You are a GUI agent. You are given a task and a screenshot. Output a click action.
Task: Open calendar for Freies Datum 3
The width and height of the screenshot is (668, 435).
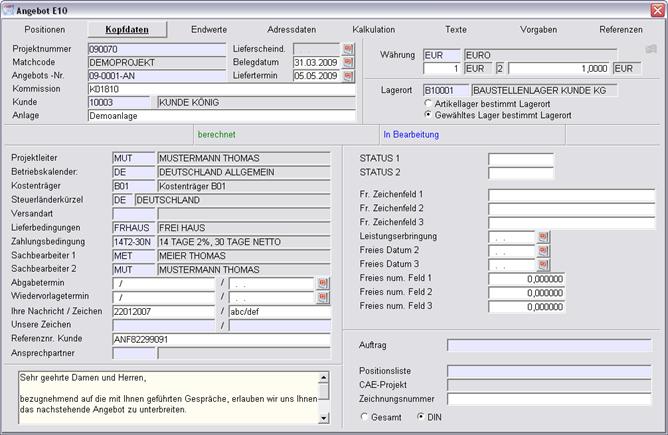543,265
